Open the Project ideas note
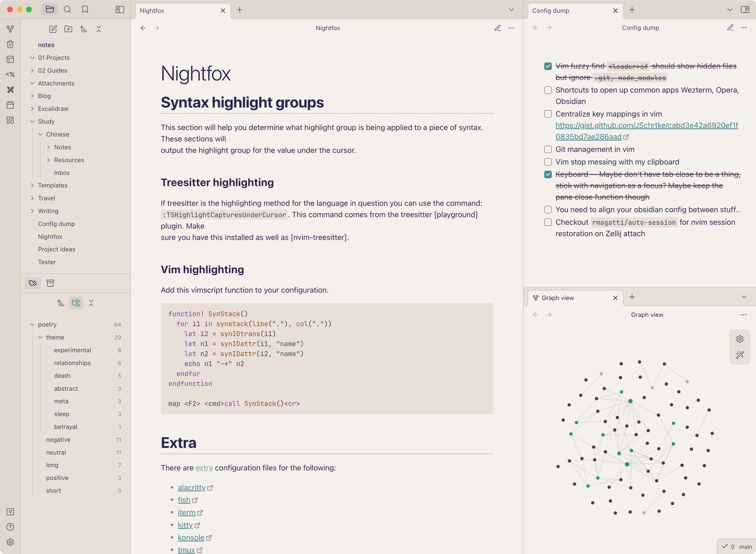Viewport: 756px width, 554px height. [56, 249]
